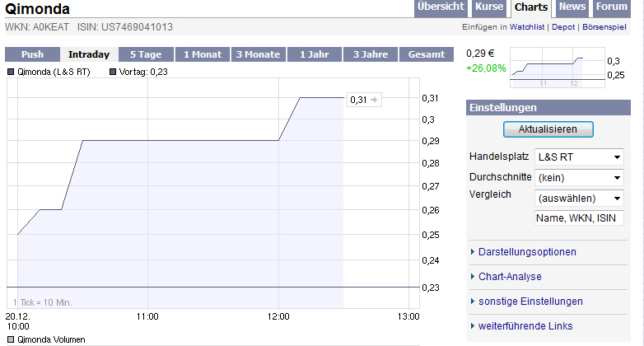Click the Qimonda Volumen legend square

tap(11, 339)
